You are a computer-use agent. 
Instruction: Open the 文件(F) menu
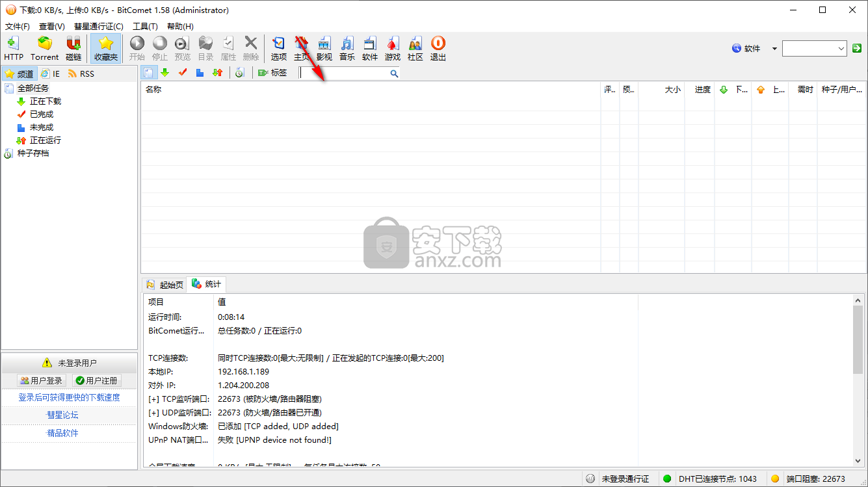tap(18, 27)
